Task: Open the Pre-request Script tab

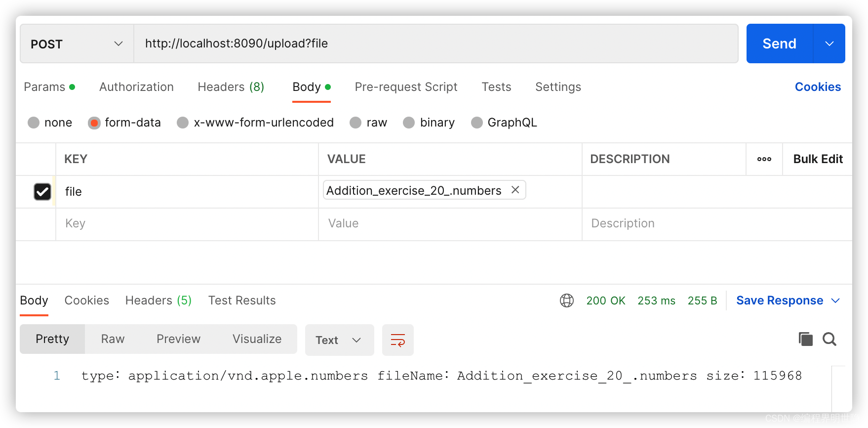Action: coord(406,87)
